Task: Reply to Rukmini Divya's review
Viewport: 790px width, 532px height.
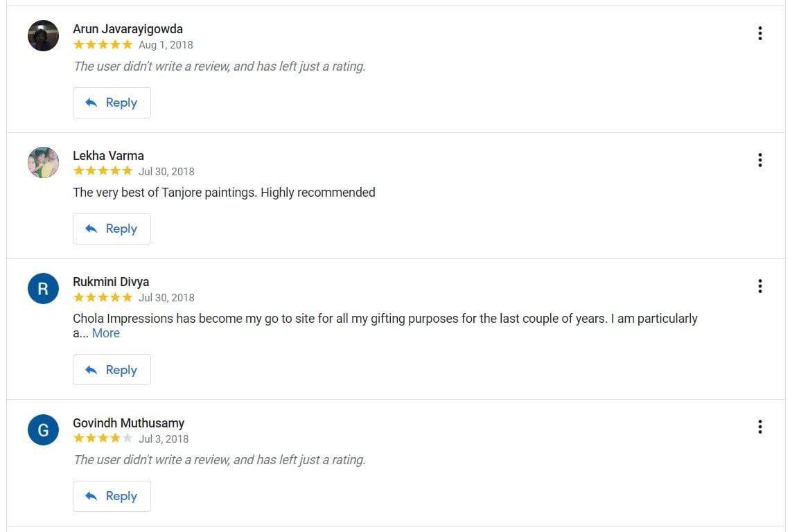Action: coord(112,370)
